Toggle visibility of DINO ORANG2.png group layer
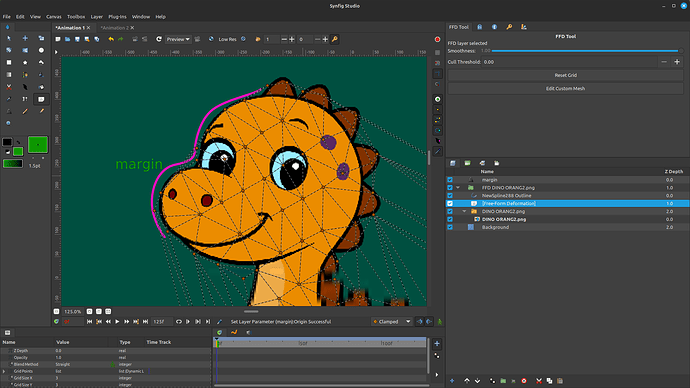Image resolution: width=690 pixels, height=388 pixels. point(450,212)
